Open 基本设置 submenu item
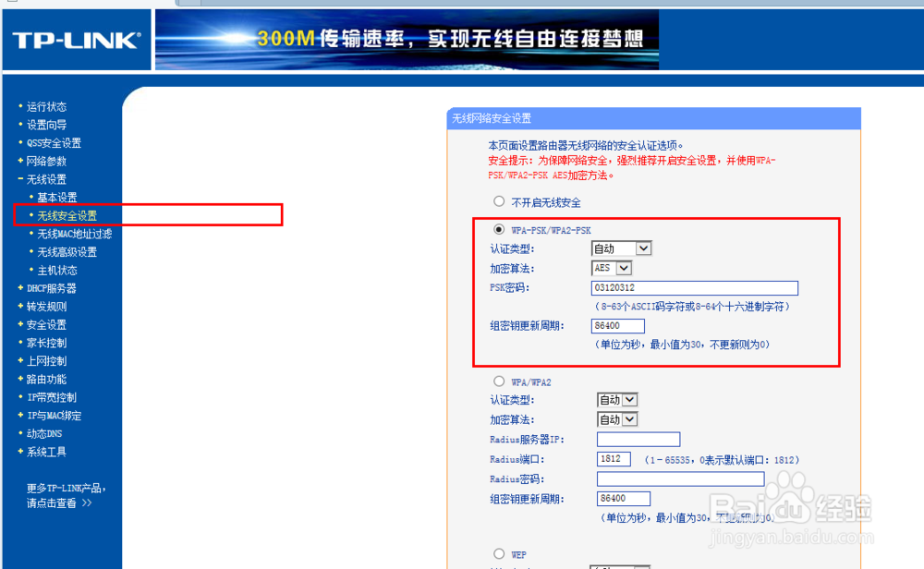The image size is (924, 569). point(57,198)
